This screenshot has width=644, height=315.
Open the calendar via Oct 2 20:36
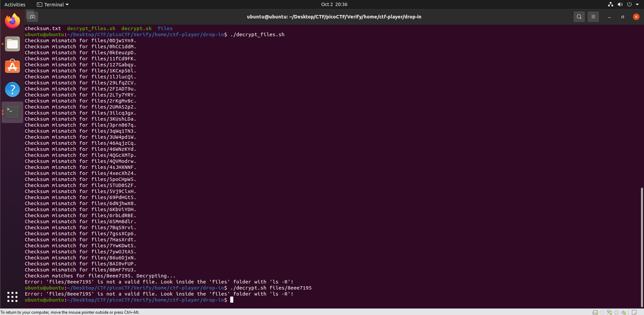pos(334,4)
